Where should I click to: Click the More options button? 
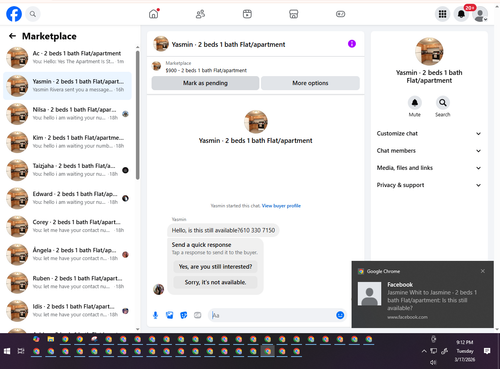pyautogui.click(x=310, y=83)
